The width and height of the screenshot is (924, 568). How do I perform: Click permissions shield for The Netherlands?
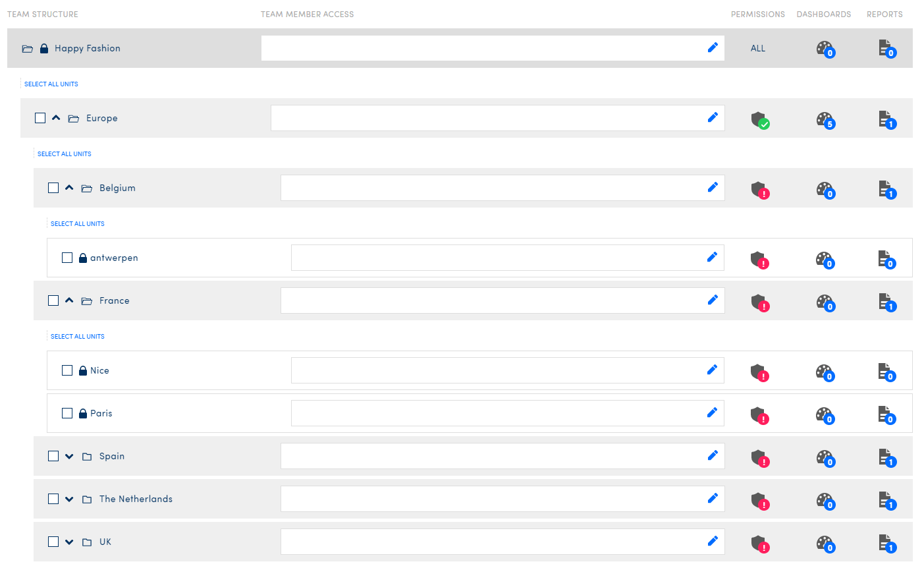pos(759,500)
